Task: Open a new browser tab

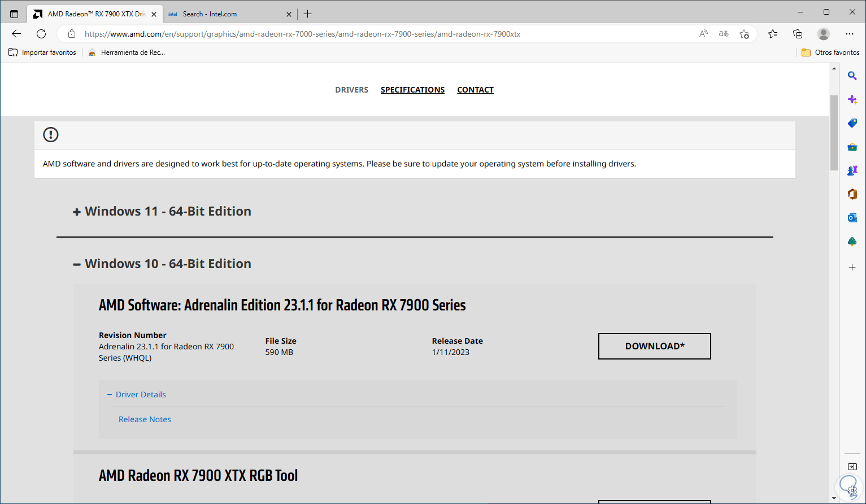Action: [x=308, y=14]
